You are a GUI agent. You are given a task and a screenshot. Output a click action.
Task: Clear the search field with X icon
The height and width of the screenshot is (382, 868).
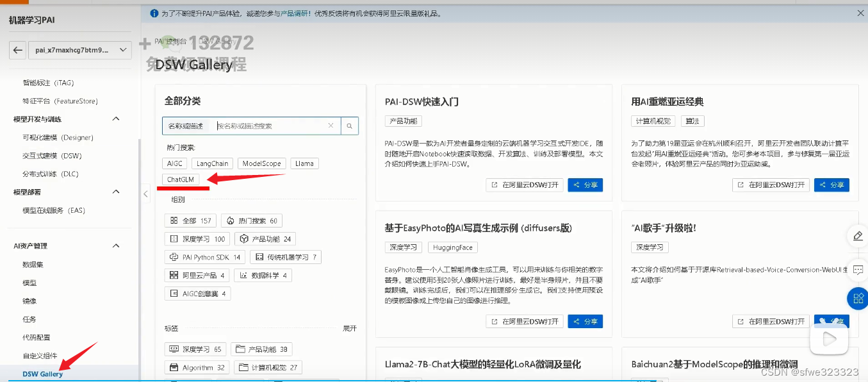(x=331, y=126)
